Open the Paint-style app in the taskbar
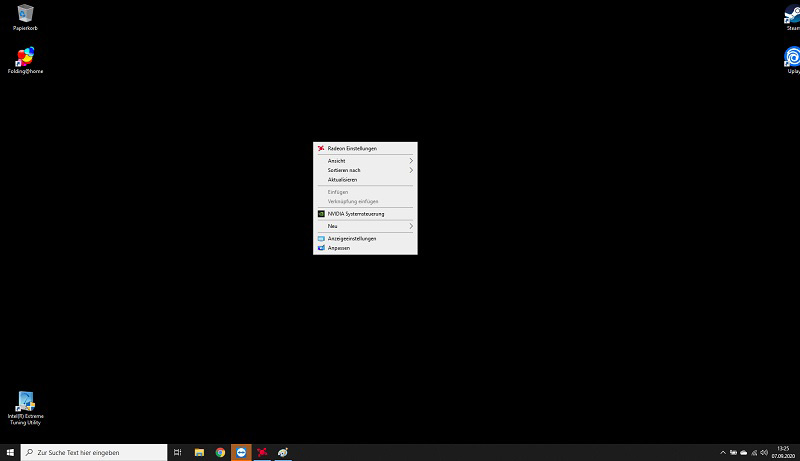This screenshot has height=461, width=800. (x=283, y=452)
